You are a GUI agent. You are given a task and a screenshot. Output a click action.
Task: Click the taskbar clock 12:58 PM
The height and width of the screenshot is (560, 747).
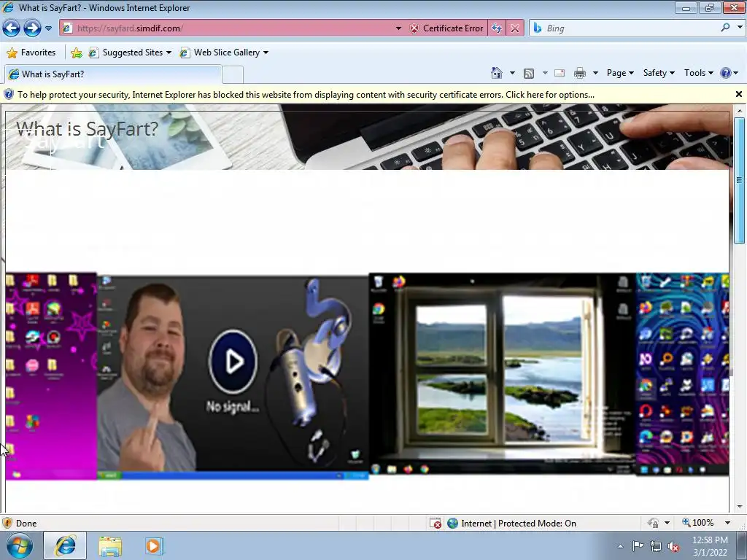point(710,540)
